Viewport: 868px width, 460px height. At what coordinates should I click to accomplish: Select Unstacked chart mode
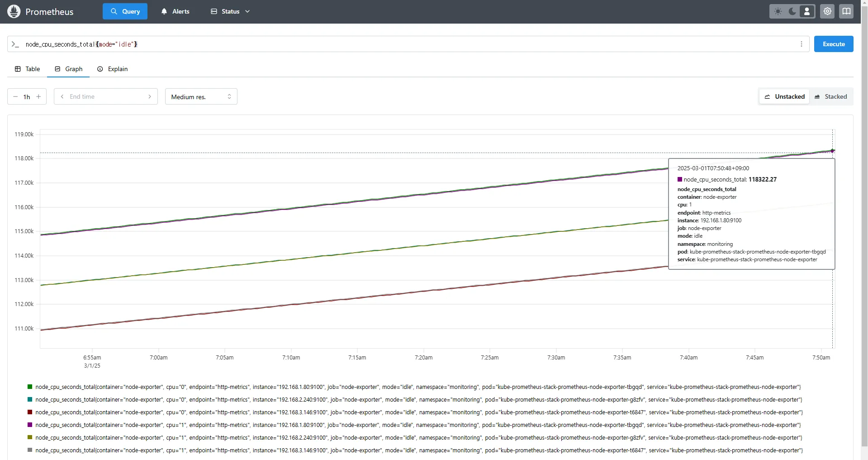(x=784, y=96)
